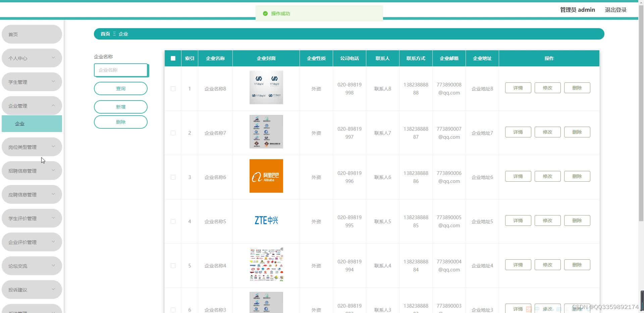Click 删除 for 企业名称8 row
This screenshot has height=313, width=644.
click(x=577, y=88)
